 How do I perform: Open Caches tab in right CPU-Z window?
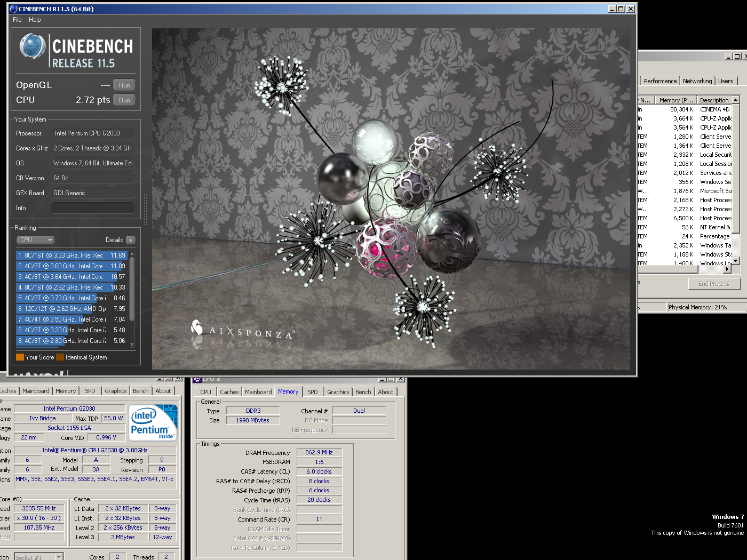pyautogui.click(x=229, y=392)
